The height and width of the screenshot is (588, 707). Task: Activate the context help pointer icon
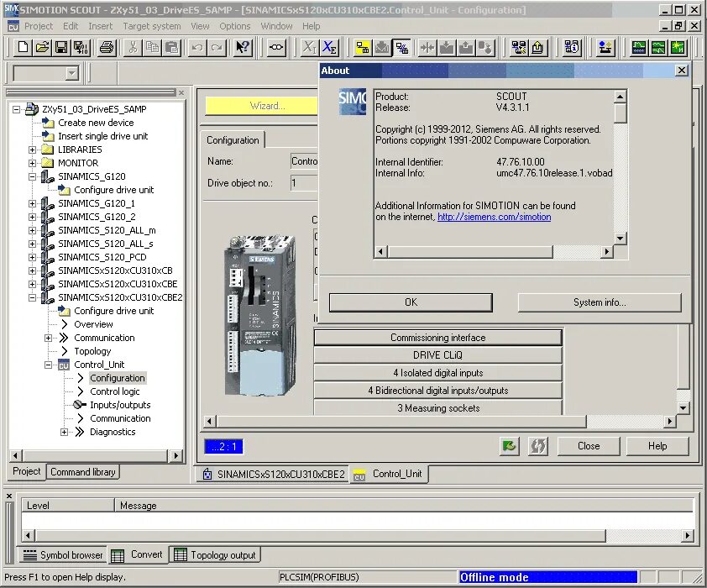click(243, 47)
